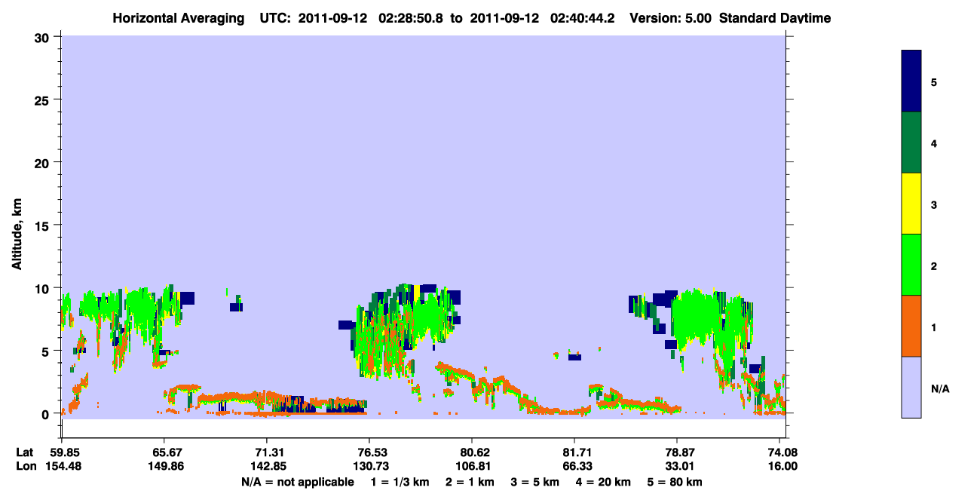
Task: Click the start time '02:28:50.8' in title
Action: click(412, 18)
